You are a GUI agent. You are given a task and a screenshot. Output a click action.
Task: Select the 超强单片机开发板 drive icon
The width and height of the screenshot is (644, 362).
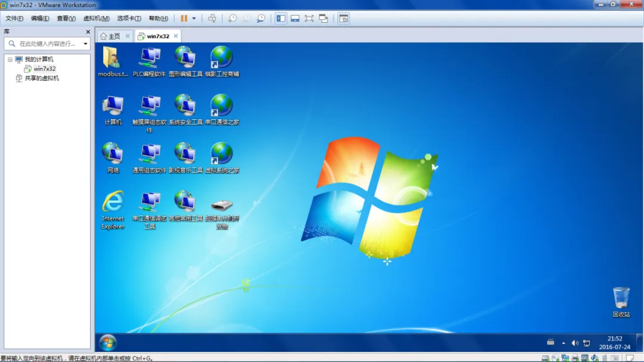coord(222,214)
